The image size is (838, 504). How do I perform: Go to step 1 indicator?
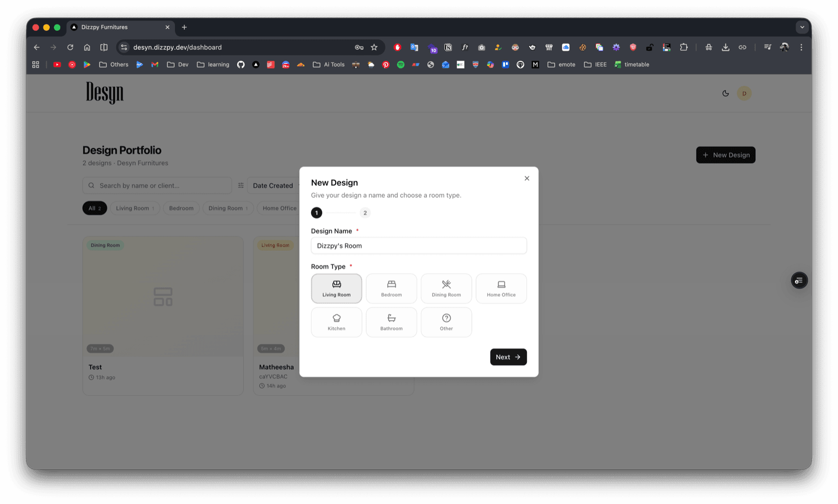point(316,212)
